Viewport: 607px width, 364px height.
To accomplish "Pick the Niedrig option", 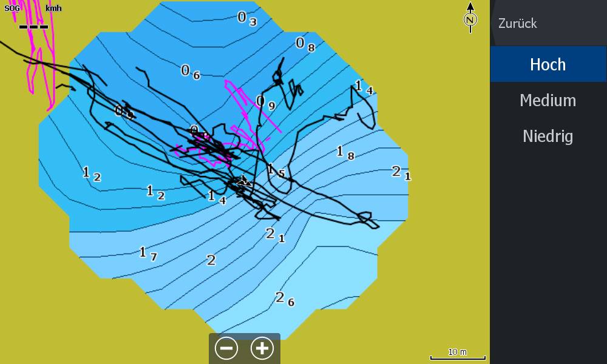I will [548, 136].
